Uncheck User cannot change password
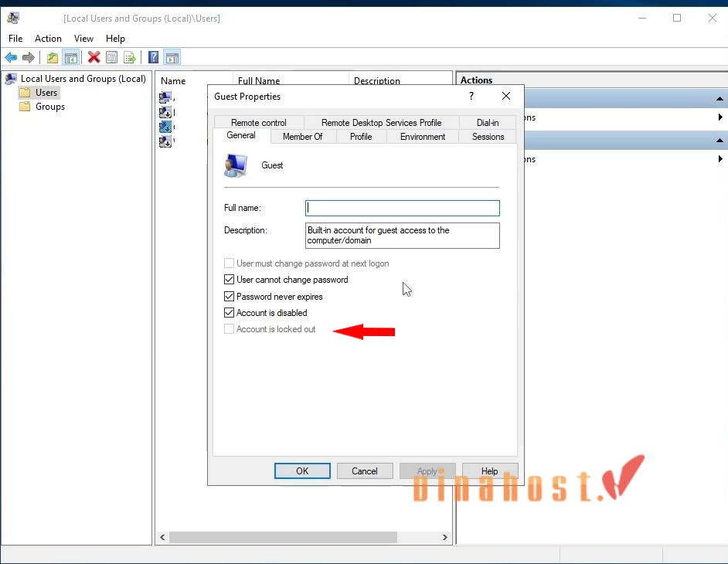The width and height of the screenshot is (728, 564). 229,280
